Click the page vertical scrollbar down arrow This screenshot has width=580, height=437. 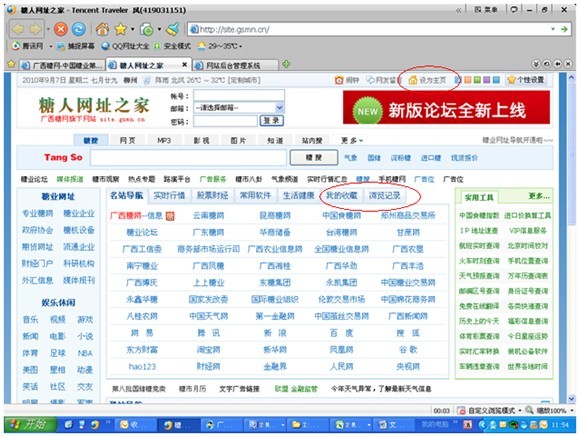(x=571, y=398)
